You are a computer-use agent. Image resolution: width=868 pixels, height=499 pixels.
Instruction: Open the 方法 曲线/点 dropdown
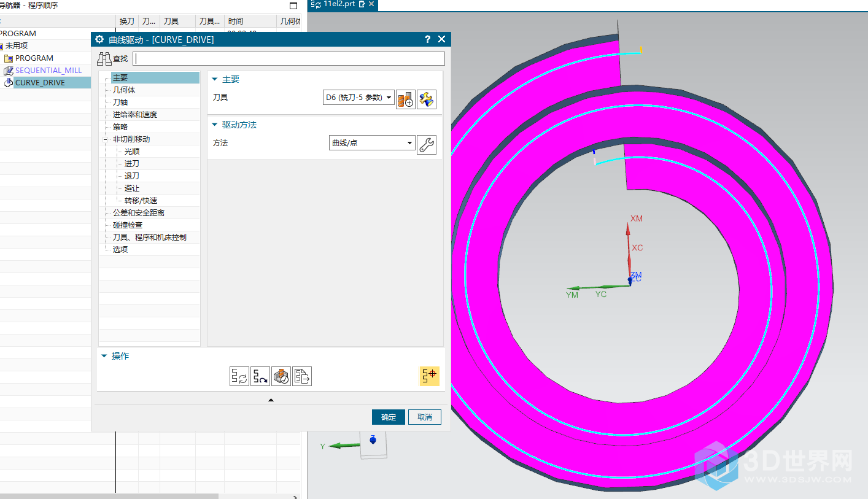[x=372, y=143]
